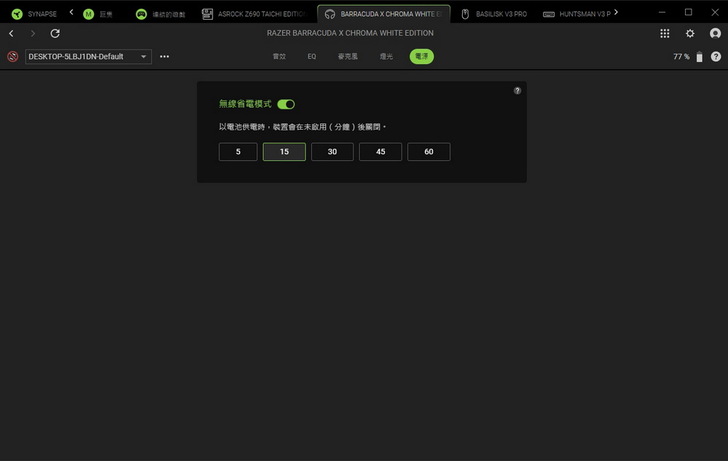Set power-off timeout to 30 minutes

332,152
